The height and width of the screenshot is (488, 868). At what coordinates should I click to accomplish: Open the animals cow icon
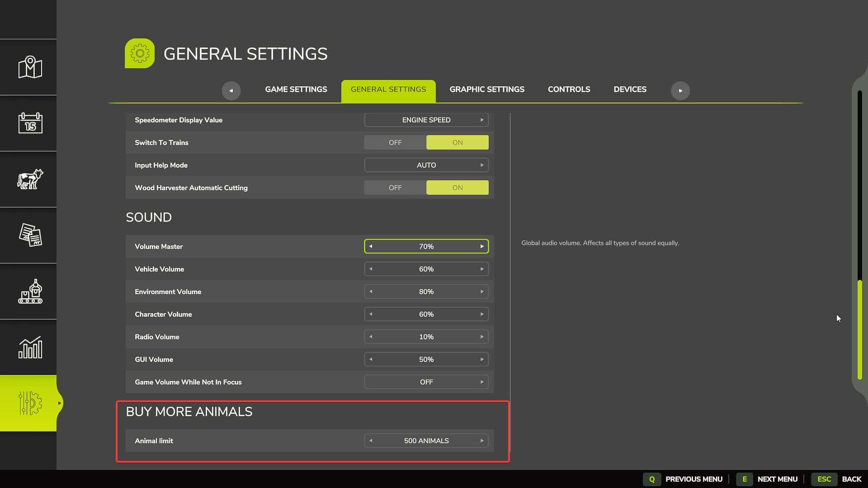[x=30, y=179]
